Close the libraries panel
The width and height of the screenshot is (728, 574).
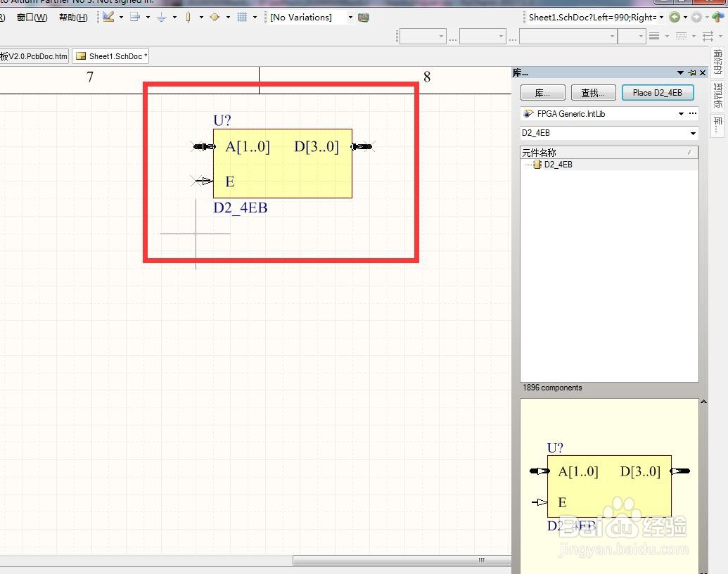[x=703, y=73]
